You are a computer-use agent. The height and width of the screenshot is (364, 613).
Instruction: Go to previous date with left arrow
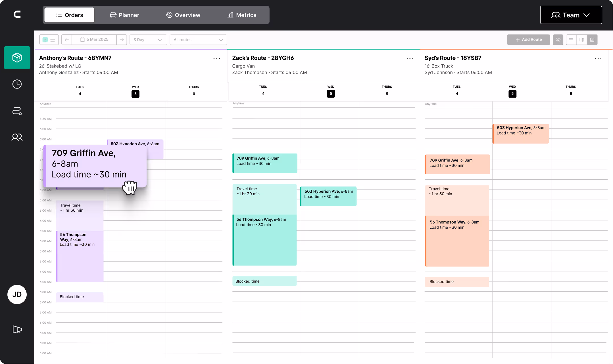(x=66, y=40)
